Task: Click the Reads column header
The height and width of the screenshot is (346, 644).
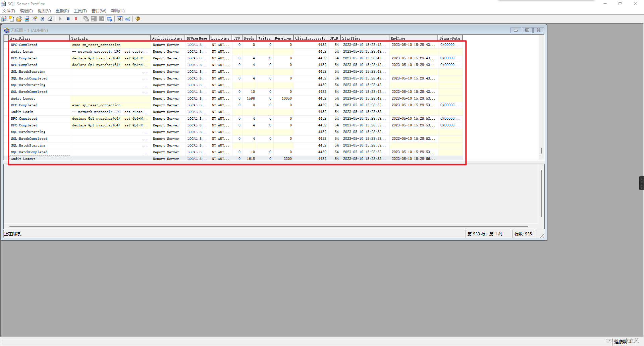Action: tap(250, 38)
